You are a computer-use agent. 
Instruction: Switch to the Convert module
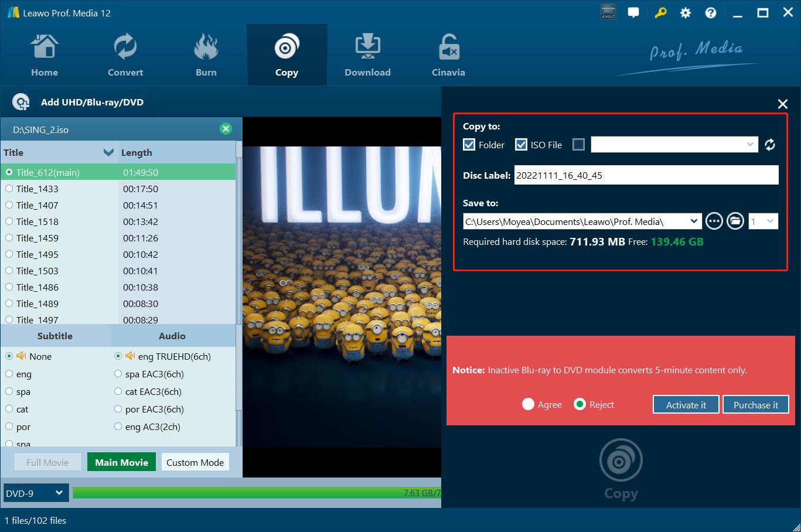click(125, 56)
